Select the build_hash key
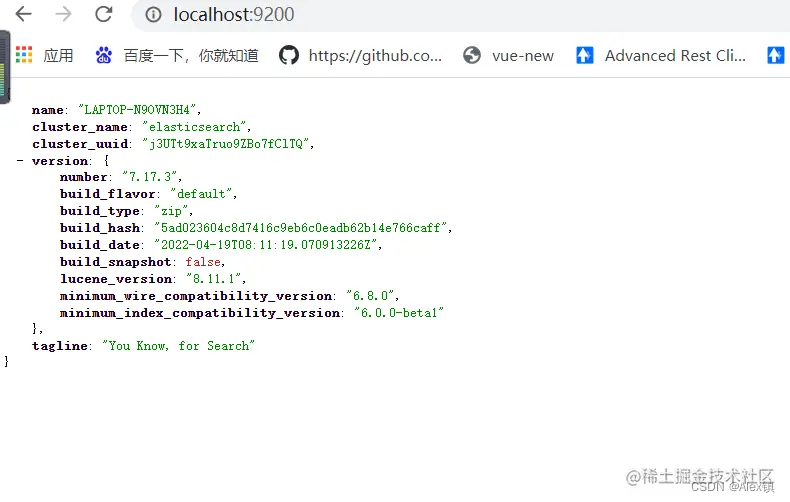The height and width of the screenshot is (502, 790). point(100,228)
